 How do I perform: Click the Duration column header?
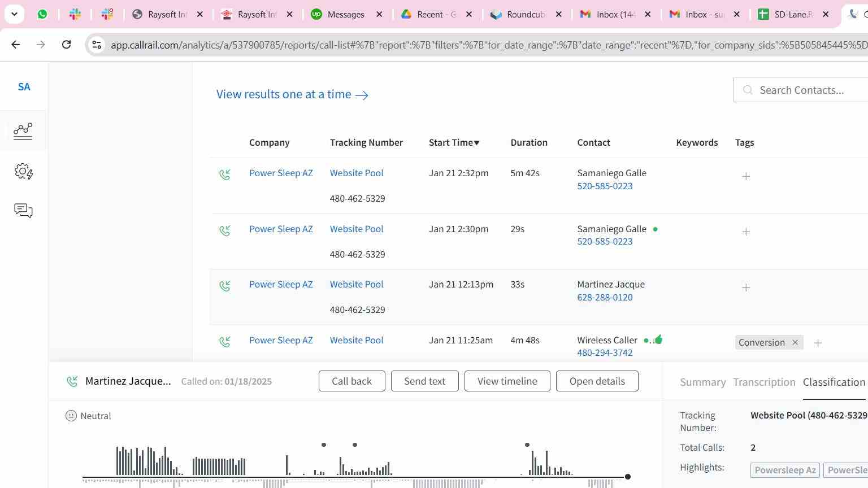point(529,142)
